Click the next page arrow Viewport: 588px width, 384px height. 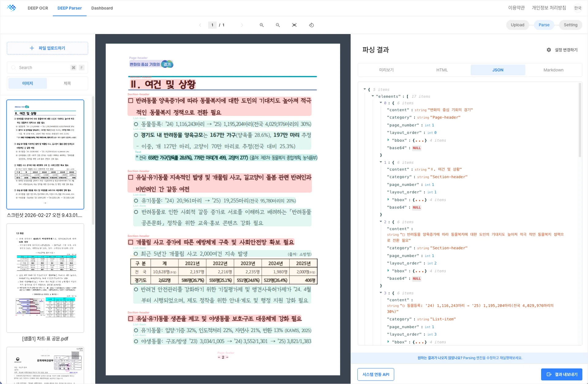242,25
